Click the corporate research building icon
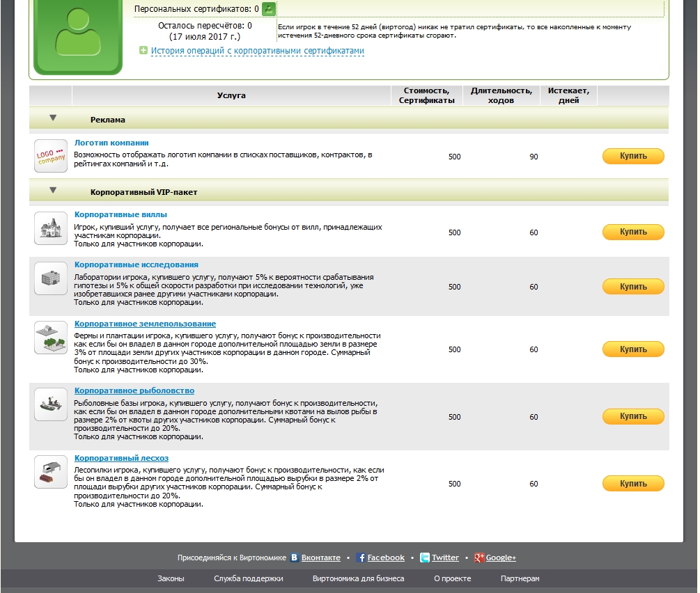The height and width of the screenshot is (593, 700). [x=51, y=278]
